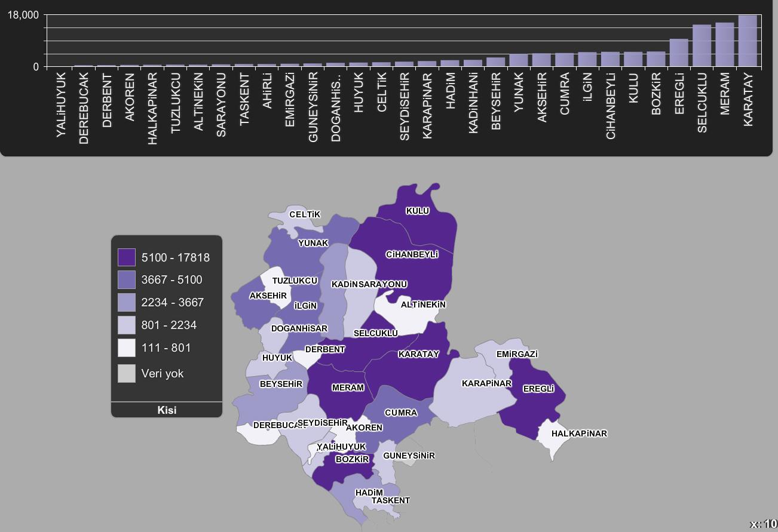Click the AKSEHiR axis label in the chart

(x=542, y=97)
